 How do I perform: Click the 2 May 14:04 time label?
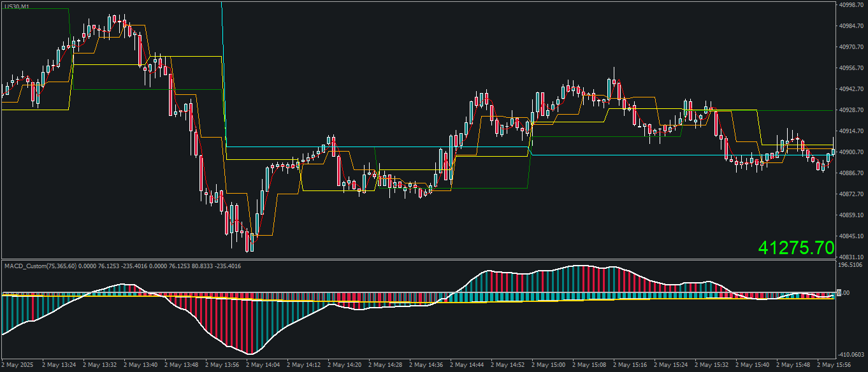click(x=263, y=365)
